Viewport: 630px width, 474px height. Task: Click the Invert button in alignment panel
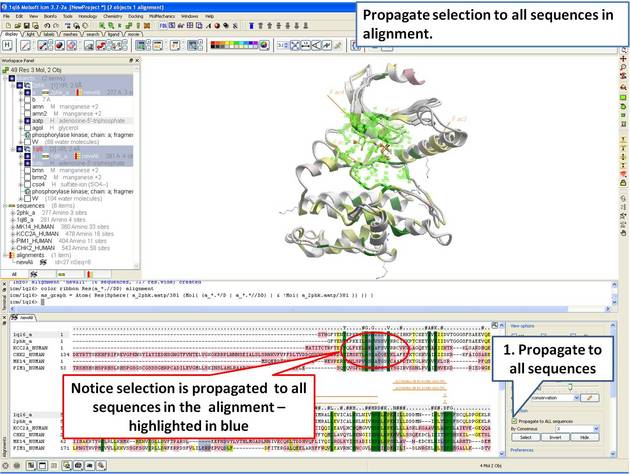pos(555,437)
